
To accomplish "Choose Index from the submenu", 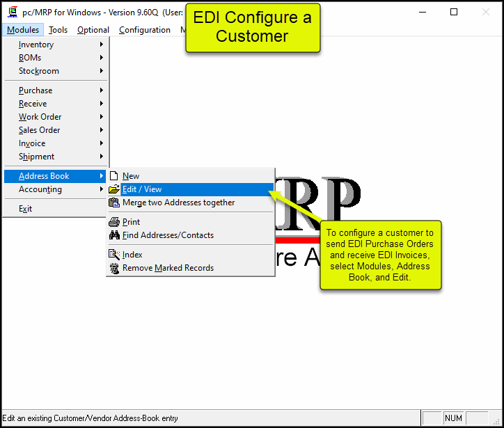I will click(191, 255).
